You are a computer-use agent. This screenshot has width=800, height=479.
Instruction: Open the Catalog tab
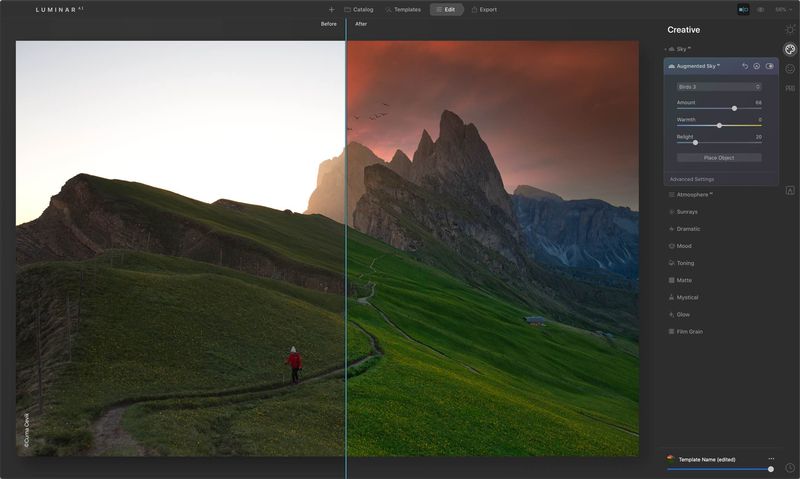point(359,10)
